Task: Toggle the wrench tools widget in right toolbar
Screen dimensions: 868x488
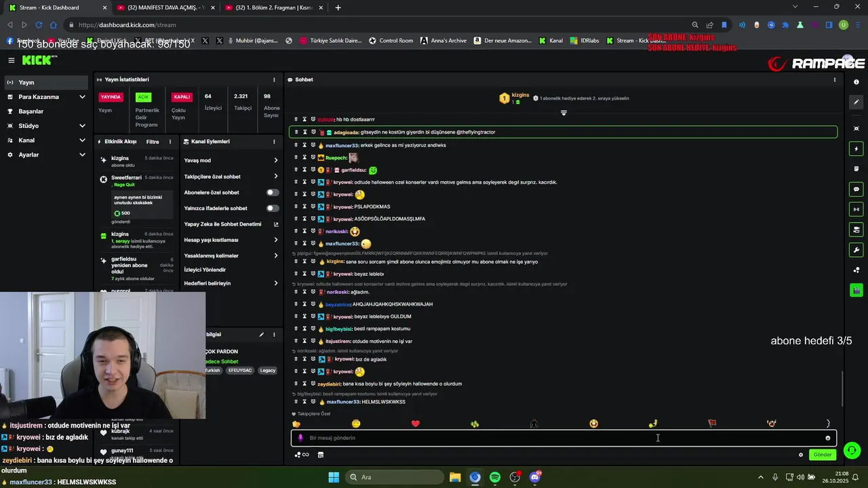Action: [x=856, y=250]
